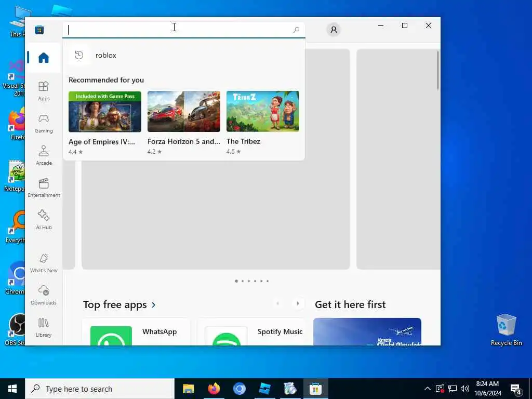Viewport: 532px width, 399px height.
Task: Click the search magnifier icon
Action: coord(296,30)
